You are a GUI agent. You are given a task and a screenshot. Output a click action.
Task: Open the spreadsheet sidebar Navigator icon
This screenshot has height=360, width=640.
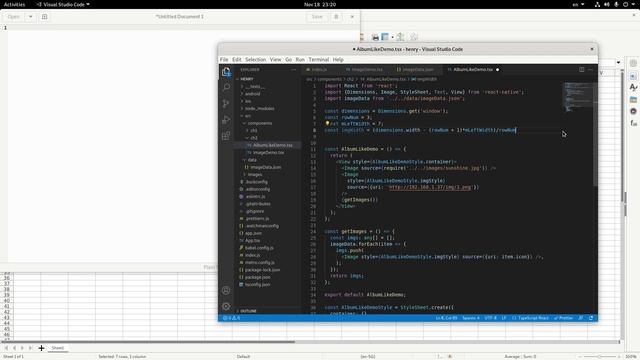[x=633, y=111]
